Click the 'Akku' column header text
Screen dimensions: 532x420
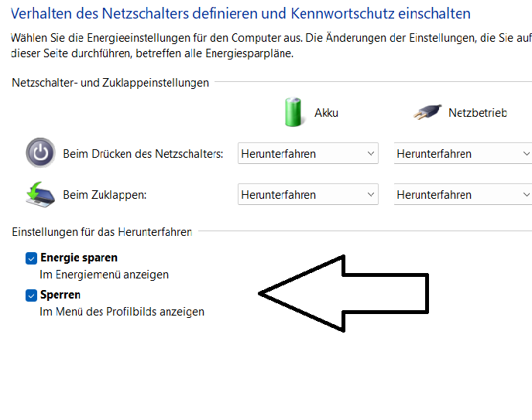point(326,113)
